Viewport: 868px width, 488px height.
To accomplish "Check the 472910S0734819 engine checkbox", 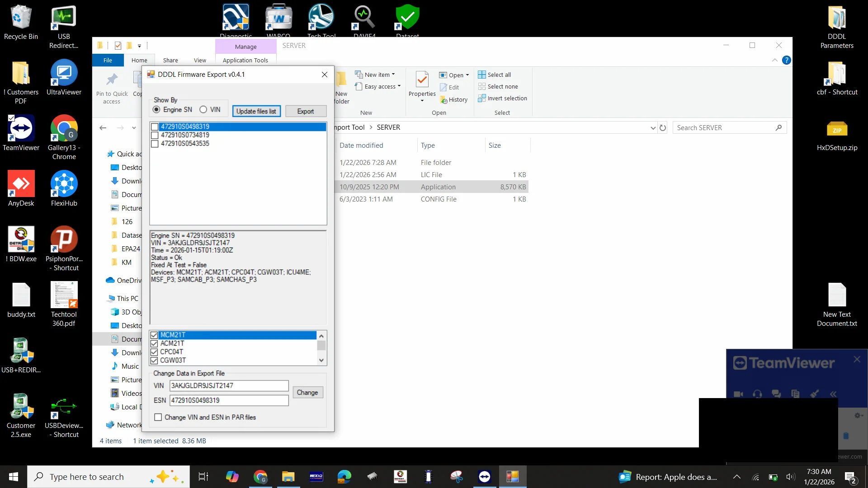I will coord(155,135).
